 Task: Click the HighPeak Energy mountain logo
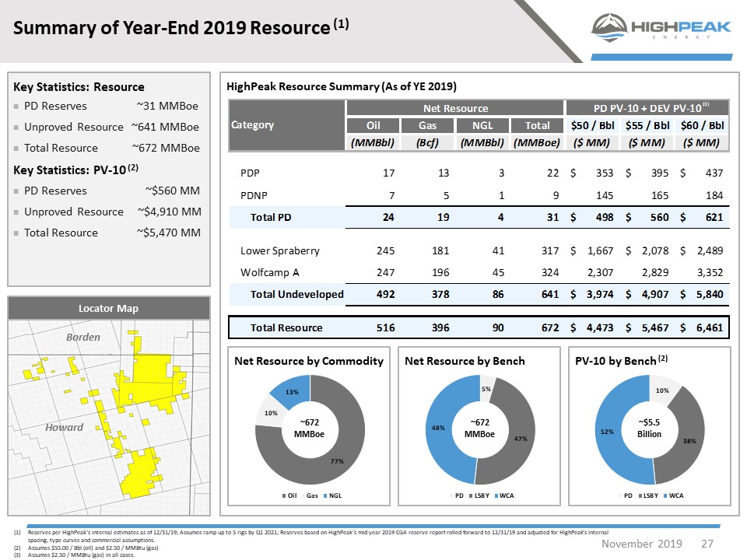[608, 28]
